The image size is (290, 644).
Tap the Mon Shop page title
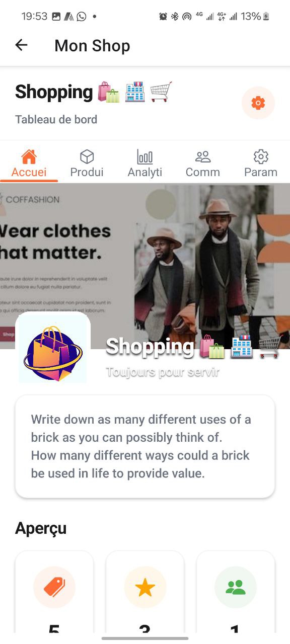pyautogui.click(x=92, y=46)
